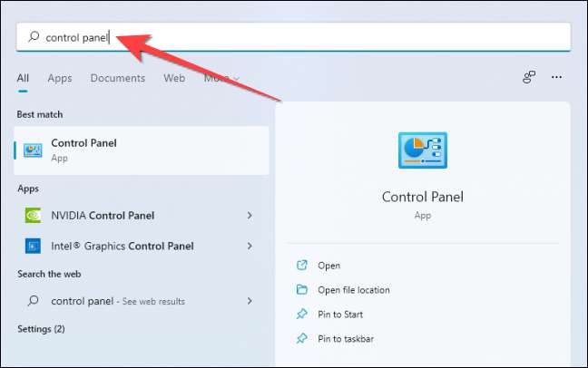Expand the control panel web results chevron
588x368 pixels.
250,301
